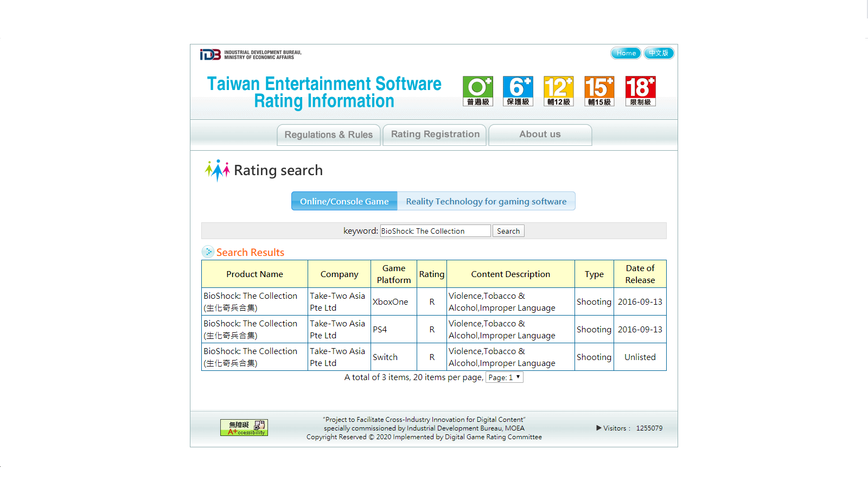868x488 pixels.
Task: Go to the Home page
Action: [626, 53]
